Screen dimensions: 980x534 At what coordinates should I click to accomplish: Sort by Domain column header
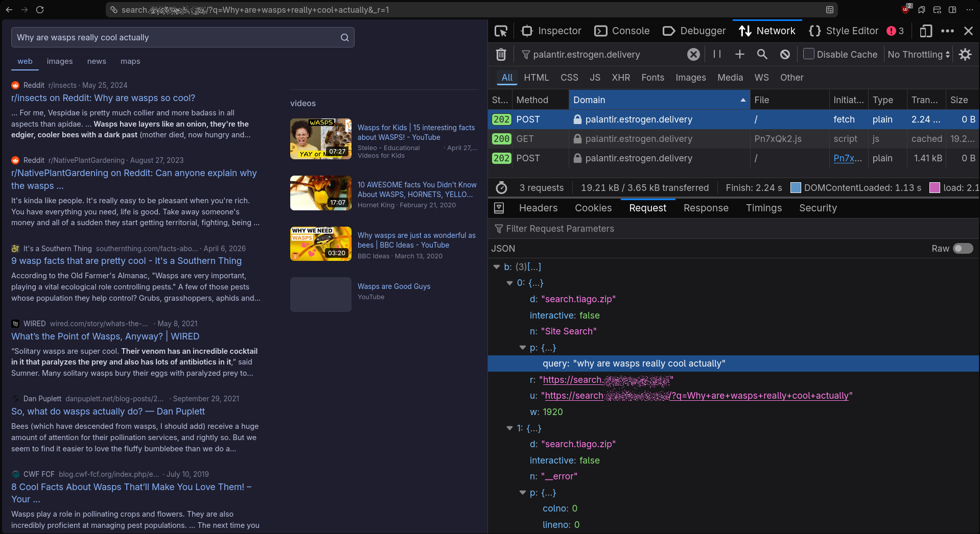click(659, 100)
